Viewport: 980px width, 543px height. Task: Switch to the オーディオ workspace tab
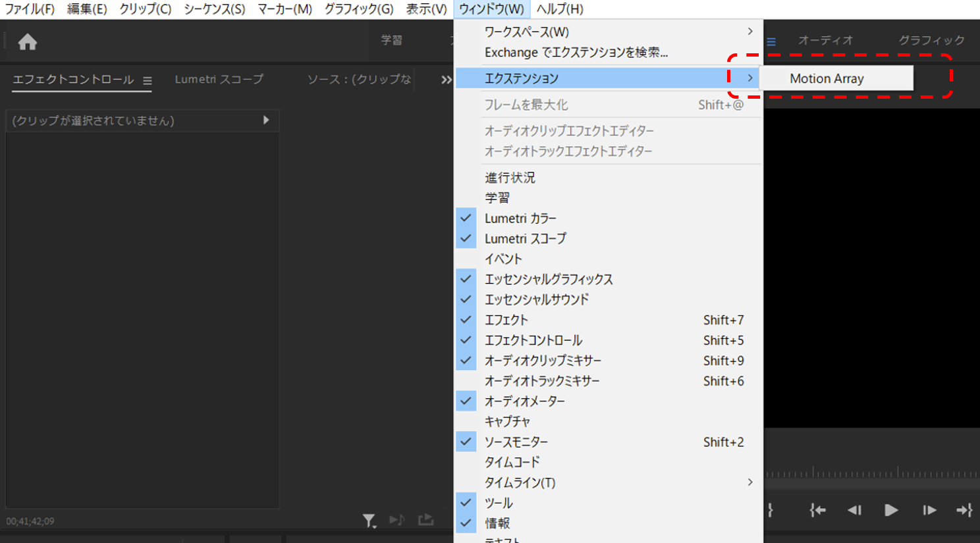point(825,40)
